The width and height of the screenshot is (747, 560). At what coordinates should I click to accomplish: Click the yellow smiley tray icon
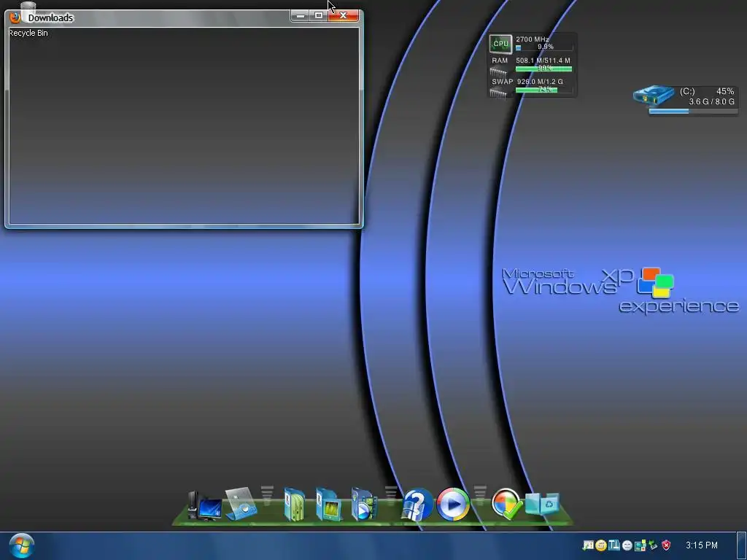click(601, 545)
